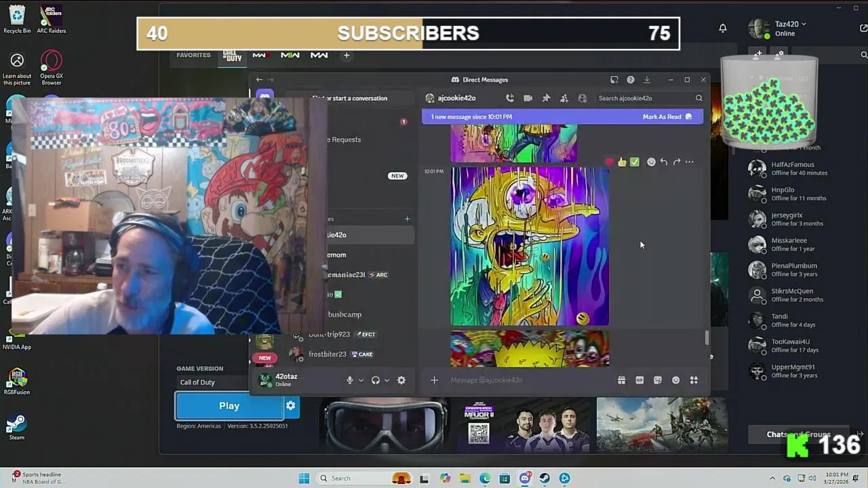Open Chats and Groups button

[799, 434]
